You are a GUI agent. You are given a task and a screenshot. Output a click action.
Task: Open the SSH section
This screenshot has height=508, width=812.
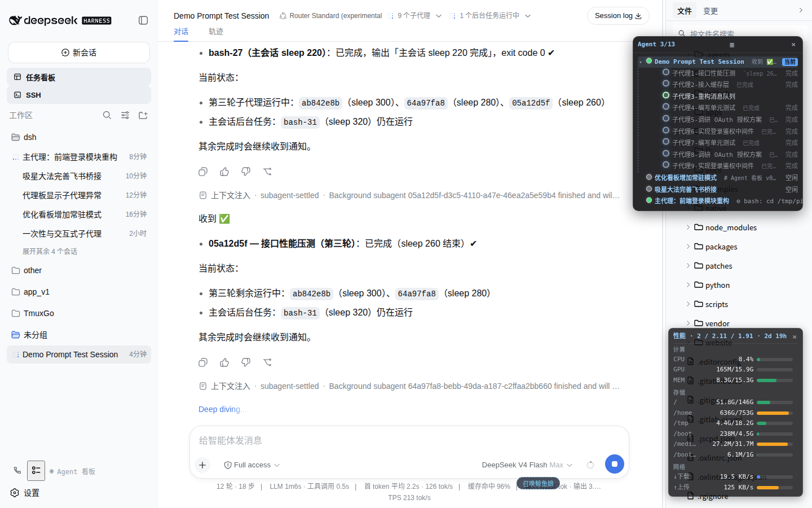click(79, 95)
